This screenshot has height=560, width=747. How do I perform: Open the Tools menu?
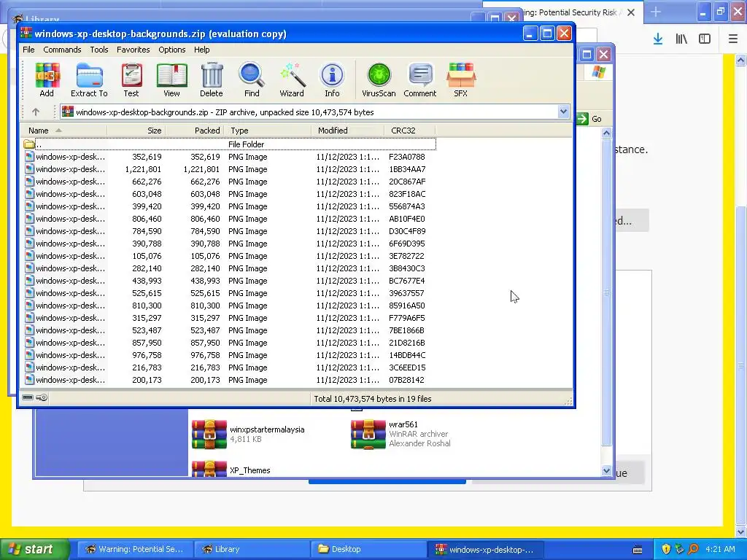pos(99,50)
